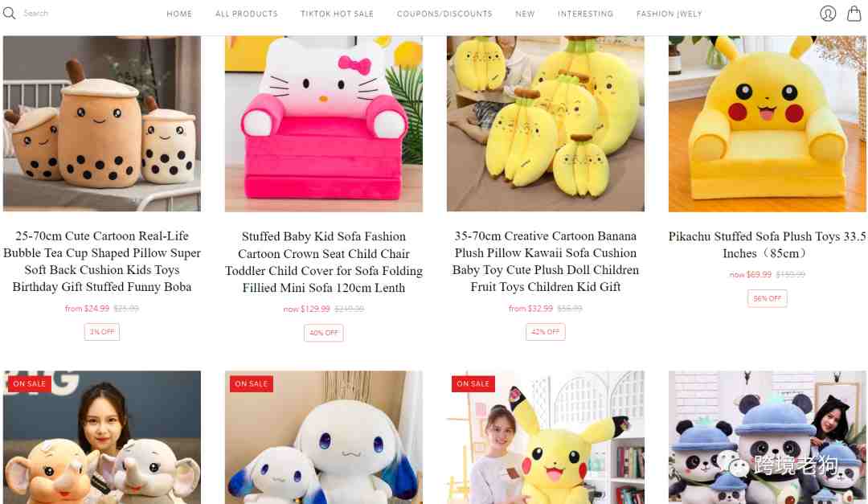Open the ALL PRODUCTS menu
The height and width of the screenshot is (504, 868).
(247, 14)
